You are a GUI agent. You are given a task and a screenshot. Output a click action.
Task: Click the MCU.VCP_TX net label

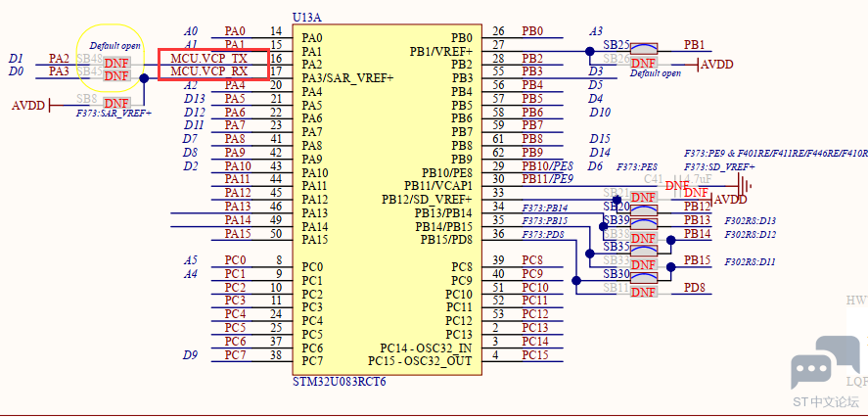click(x=208, y=58)
